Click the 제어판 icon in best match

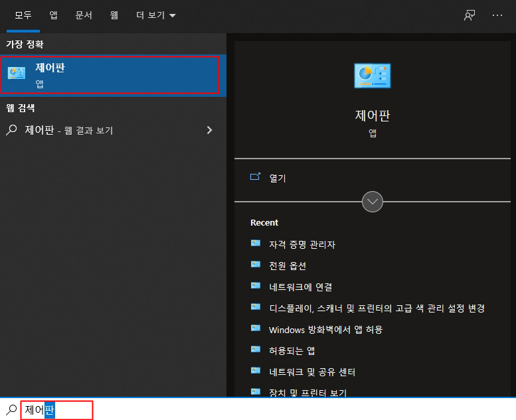(x=17, y=73)
